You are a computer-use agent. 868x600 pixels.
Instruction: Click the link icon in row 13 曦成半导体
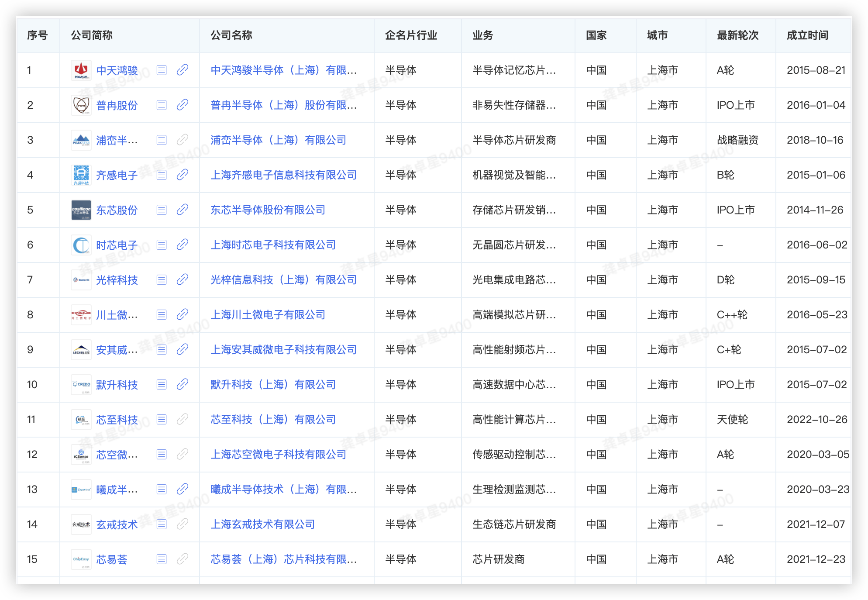183,489
